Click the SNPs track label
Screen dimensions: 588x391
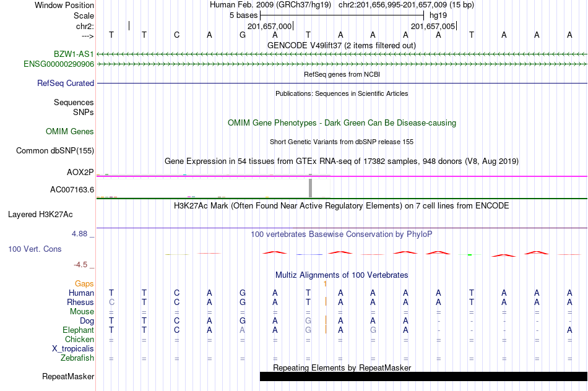pos(84,112)
